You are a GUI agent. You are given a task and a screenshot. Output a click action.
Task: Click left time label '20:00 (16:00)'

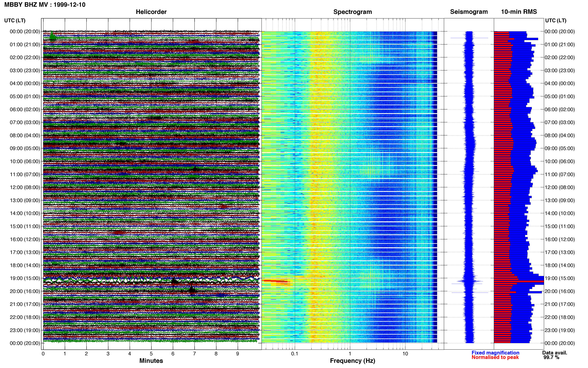coord(25,291)
